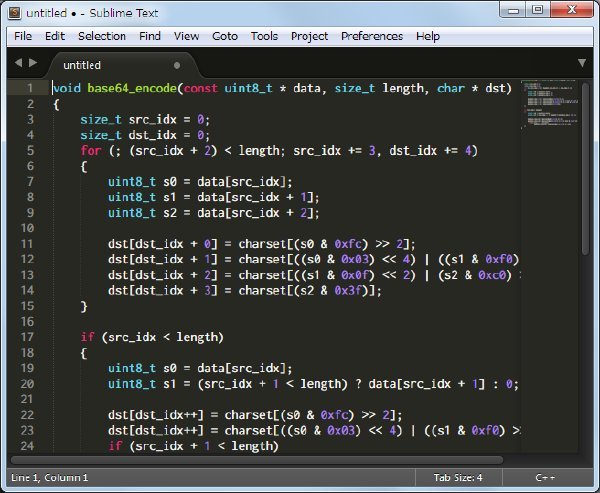The height and width of the screenshot is (493, 600).
Task: Open the C++ syntax selector
Action: click(x=545, y=477)
